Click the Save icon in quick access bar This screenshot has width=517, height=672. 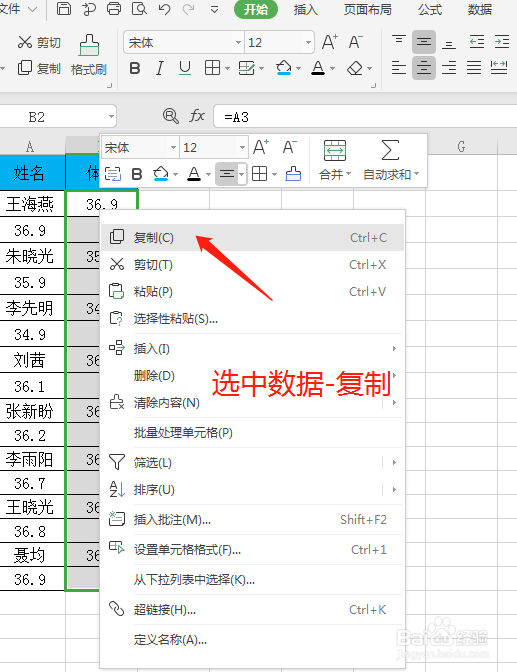[x=64, y=8]
